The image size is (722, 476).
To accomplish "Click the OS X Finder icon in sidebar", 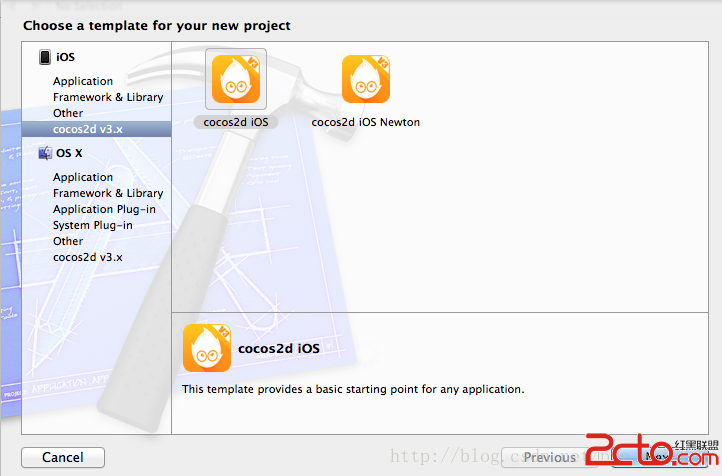I will click(45, 153).
